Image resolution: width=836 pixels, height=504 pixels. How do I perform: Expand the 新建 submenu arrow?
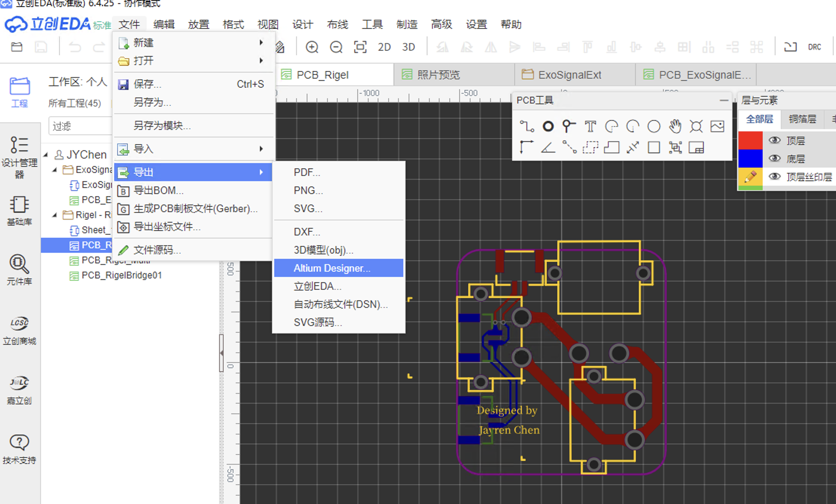261,42
